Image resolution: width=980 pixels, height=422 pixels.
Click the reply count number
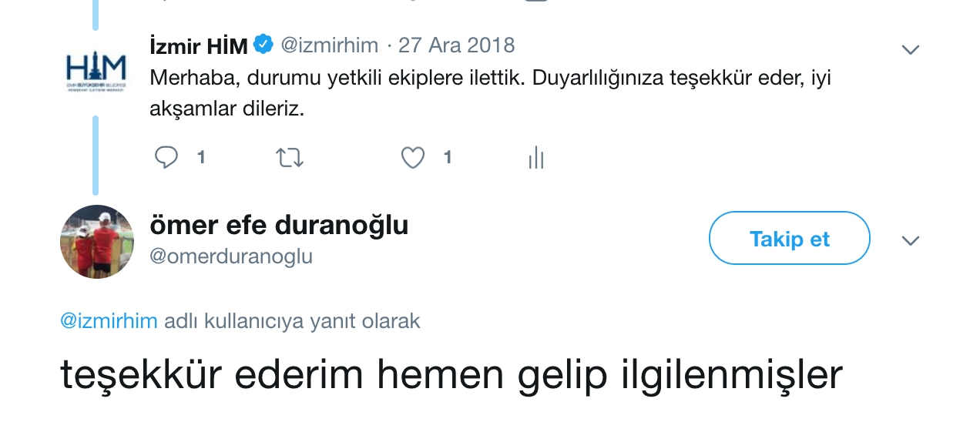click(201, 158)
